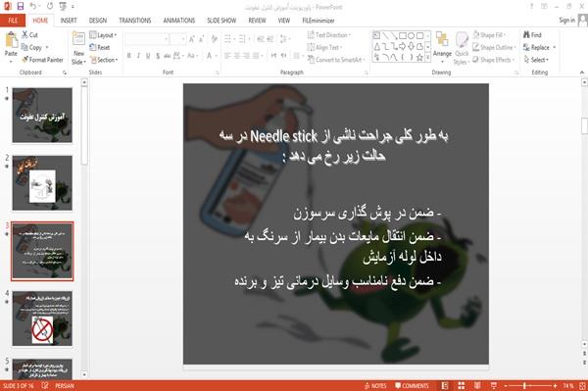Click the Redo icon in quick access
Screen dimensions: 588x391
click(x=50, y=6)
